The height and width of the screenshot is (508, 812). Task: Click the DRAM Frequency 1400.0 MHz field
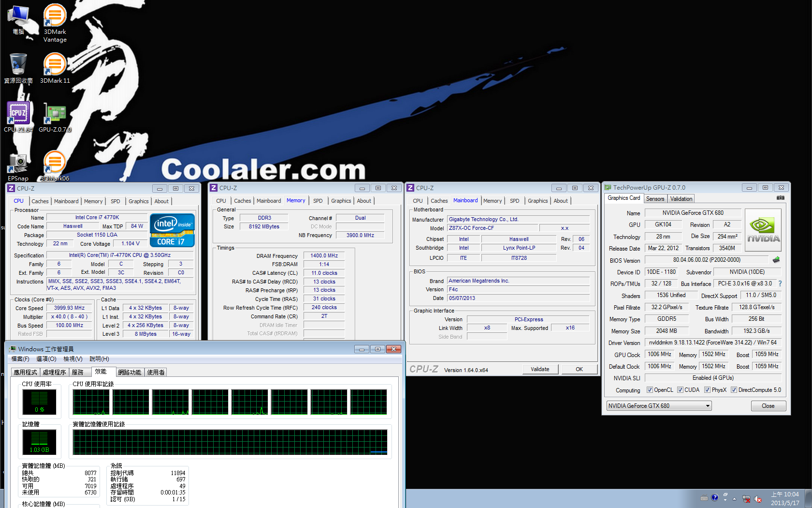tap(324, 255)
